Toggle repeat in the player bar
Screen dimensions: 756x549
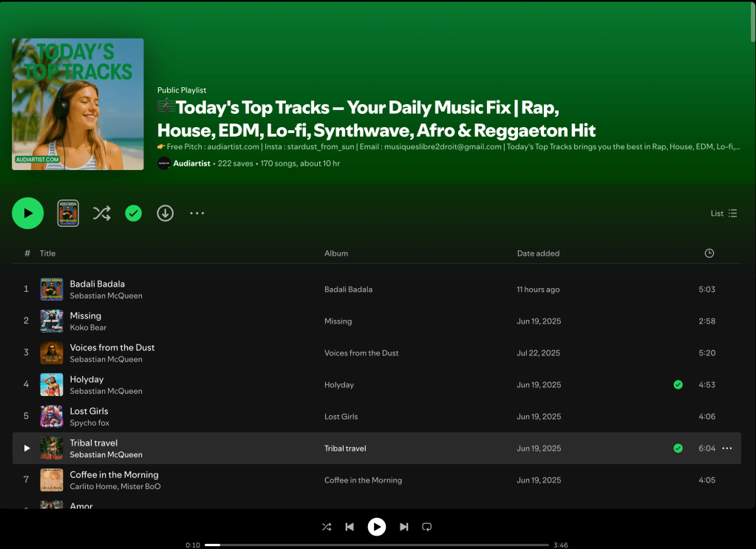tap(426, 527)
